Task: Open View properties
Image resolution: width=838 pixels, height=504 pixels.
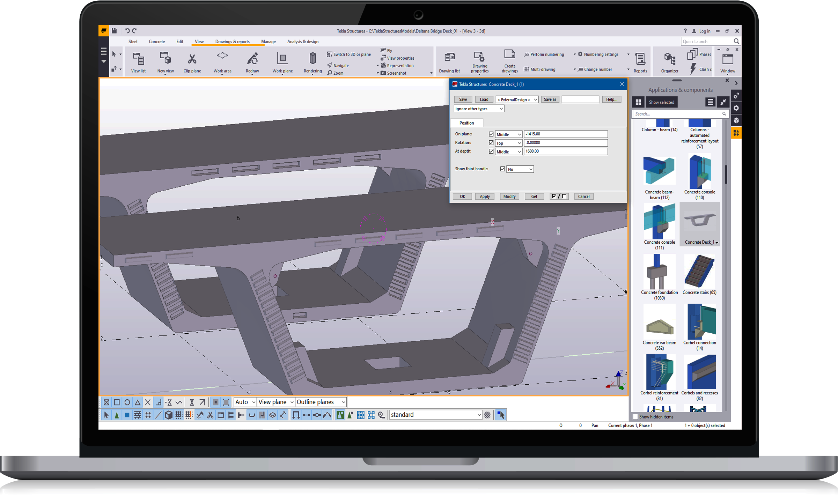Action: click(397, 58)
